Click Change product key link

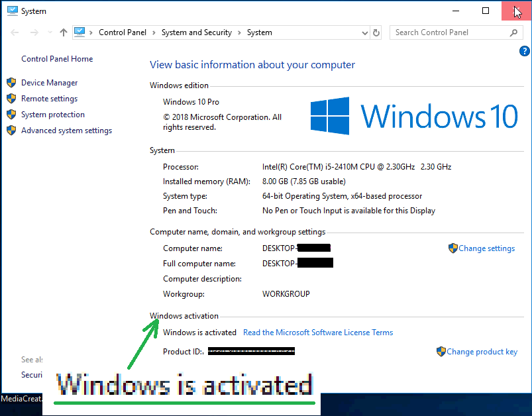482,352
